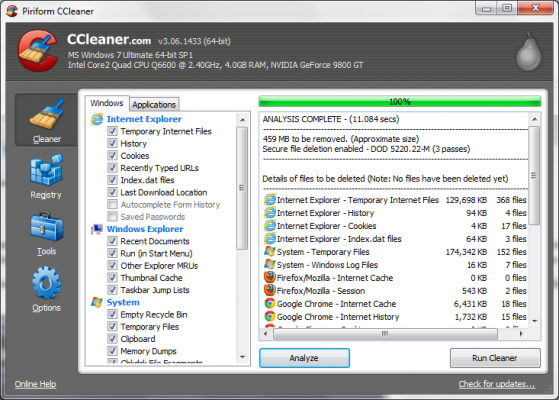Click the Windows Explorer category icon
Viewport: 559px width, 400px height.
coord(97,229)
